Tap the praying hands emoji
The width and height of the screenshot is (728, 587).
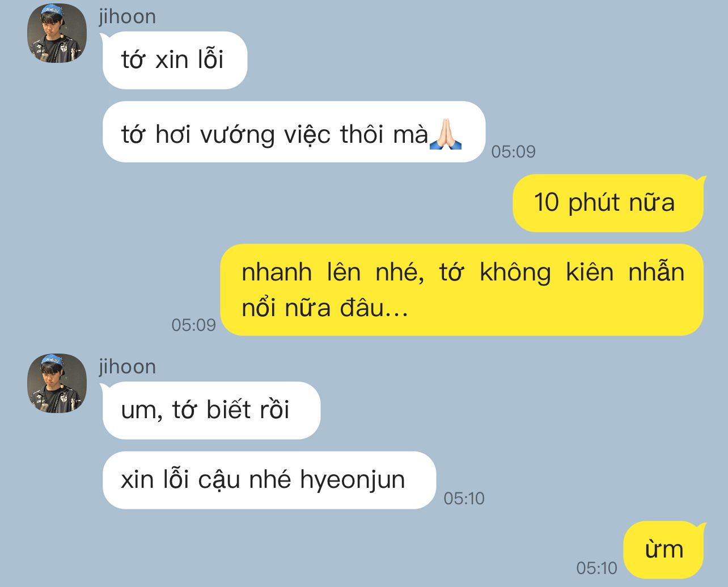pyautogui.click(x=446, y=134)
